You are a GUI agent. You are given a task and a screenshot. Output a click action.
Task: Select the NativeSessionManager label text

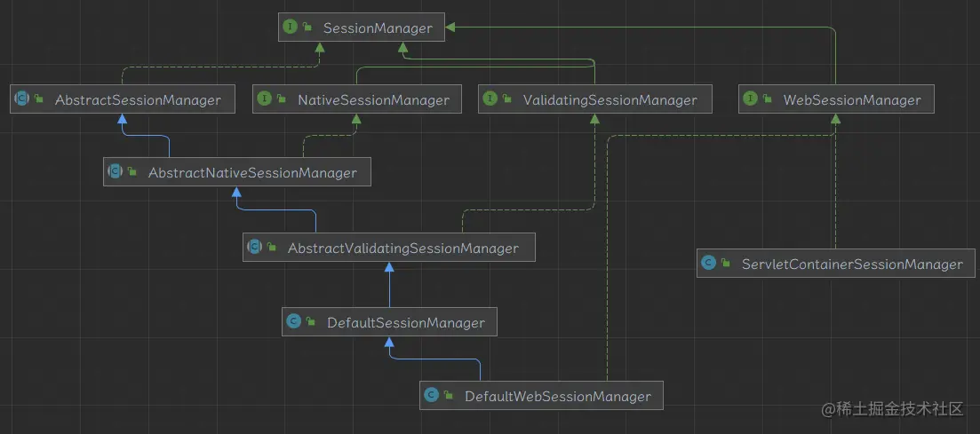374,100
